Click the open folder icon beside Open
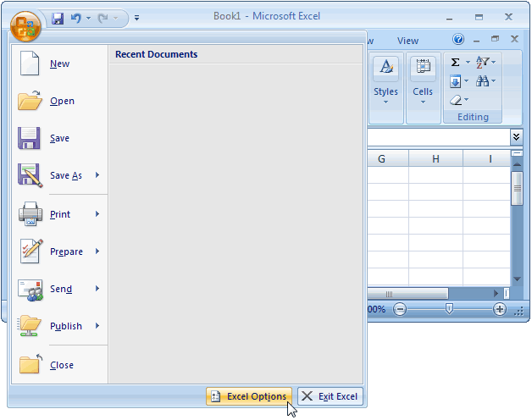The image size is (532, 420). (30, 100)
